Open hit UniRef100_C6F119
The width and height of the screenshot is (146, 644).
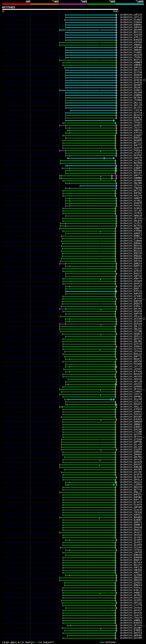pos(131,15)
